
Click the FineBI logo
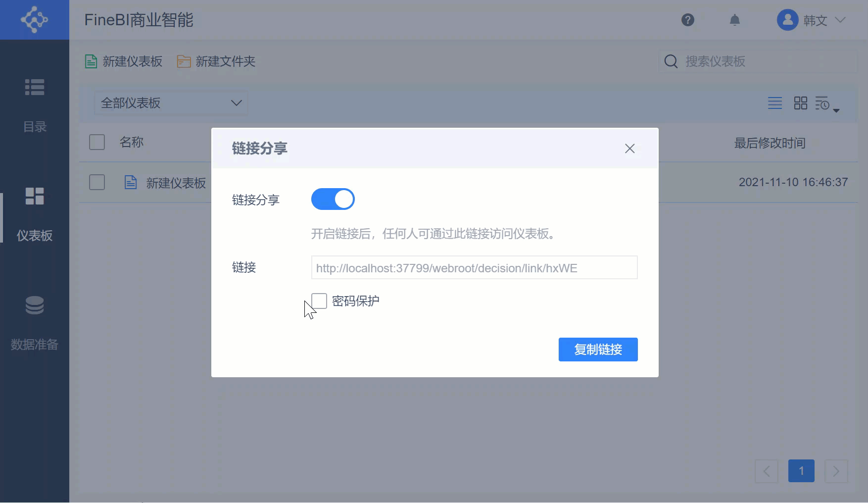coord(34,20)
